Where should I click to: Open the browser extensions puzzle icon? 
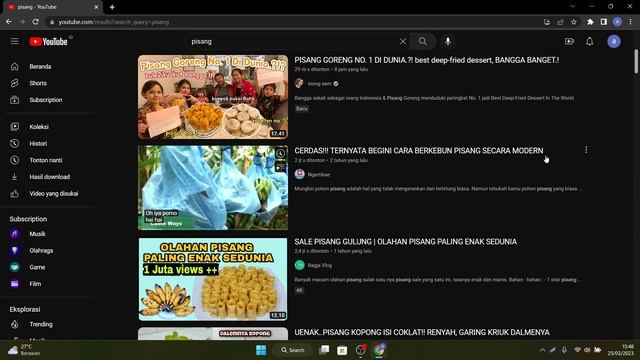click(x=590, y=22)
